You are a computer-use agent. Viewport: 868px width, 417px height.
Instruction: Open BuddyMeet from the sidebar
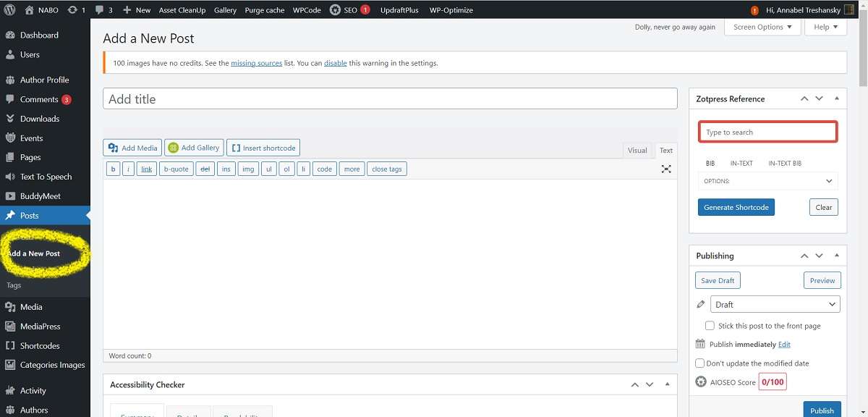tap(40, 196)
